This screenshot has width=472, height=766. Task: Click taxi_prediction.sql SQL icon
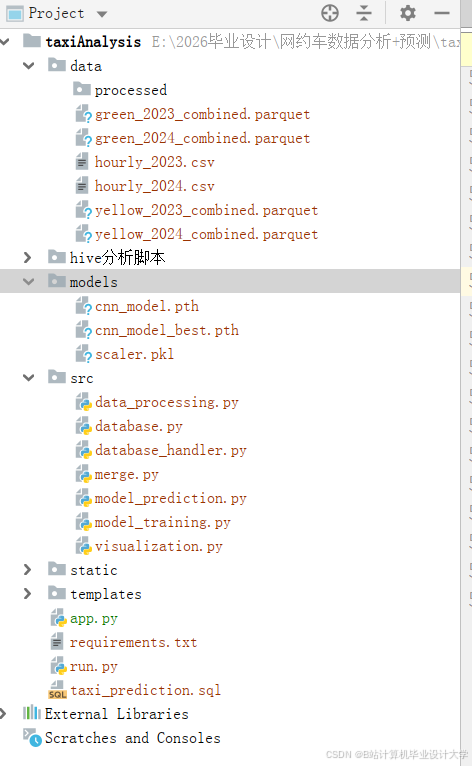coord(58,690)
